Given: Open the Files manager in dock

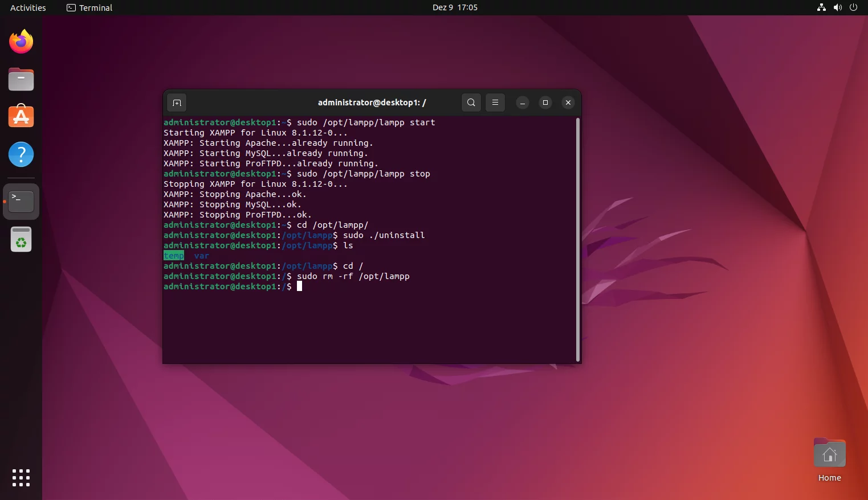Looking at the screenshot, I should (21, 79).
